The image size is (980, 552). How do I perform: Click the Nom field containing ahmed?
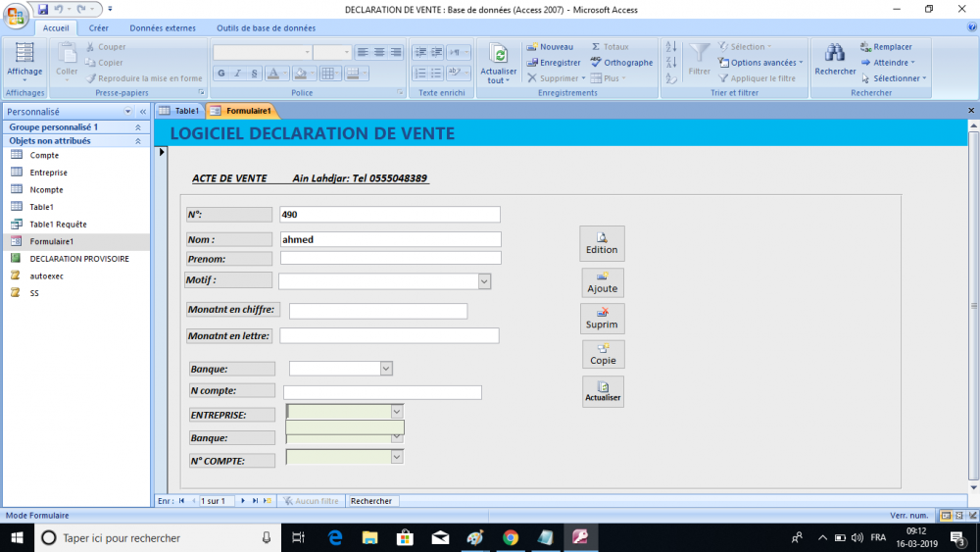click(390, 239)
